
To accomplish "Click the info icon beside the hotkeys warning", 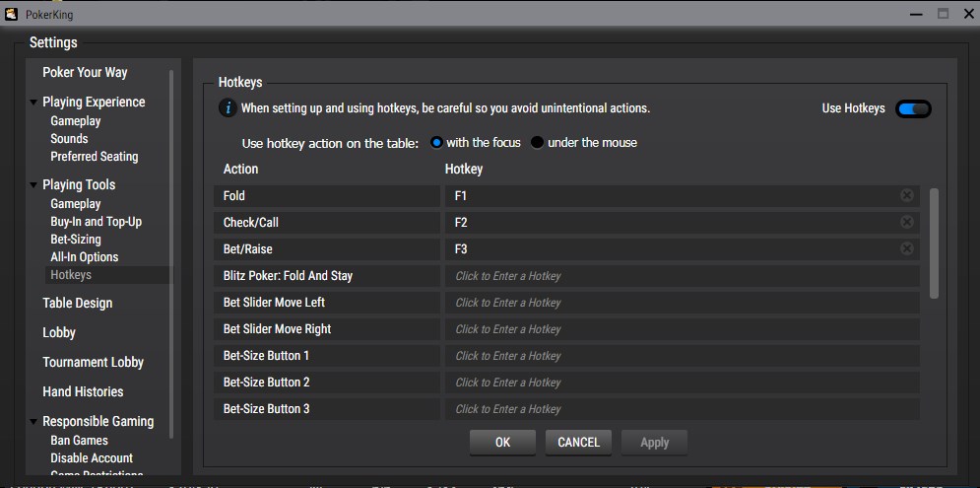I will (228, 108).
